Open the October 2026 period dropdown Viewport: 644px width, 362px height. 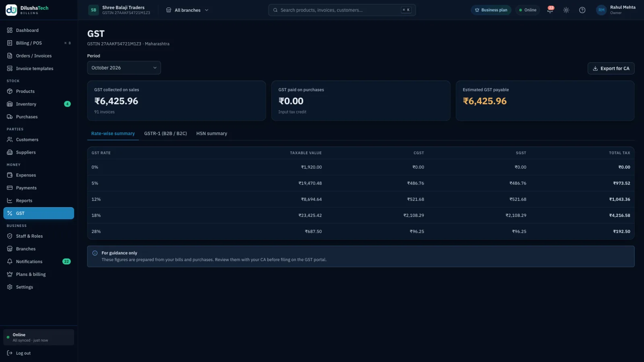pyautogui.click(x=124, y=68)
